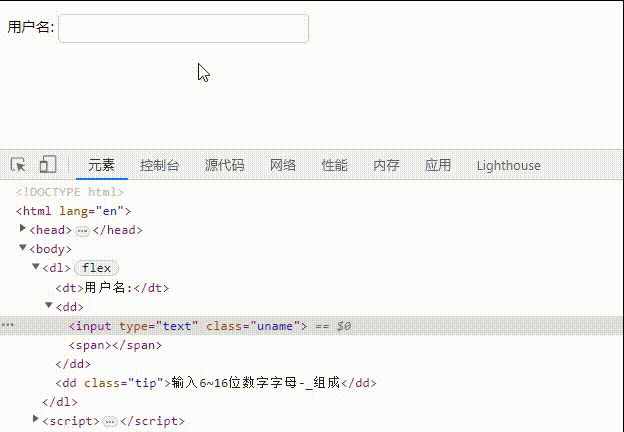Switch to the 元素 tab
Viewport: 624px width, 432px height.
pos(101,165)
